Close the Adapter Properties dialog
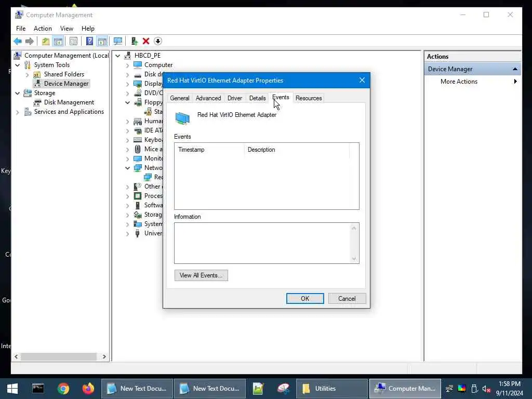 pos(362,80)
